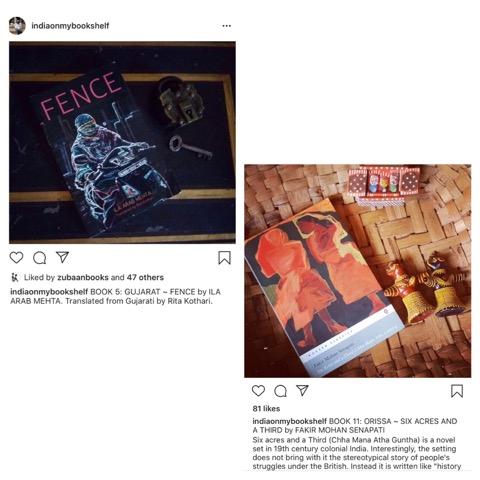View the 81 likes list
The image size is (480, 480).
pyautogui.click(x=266, y=409)
